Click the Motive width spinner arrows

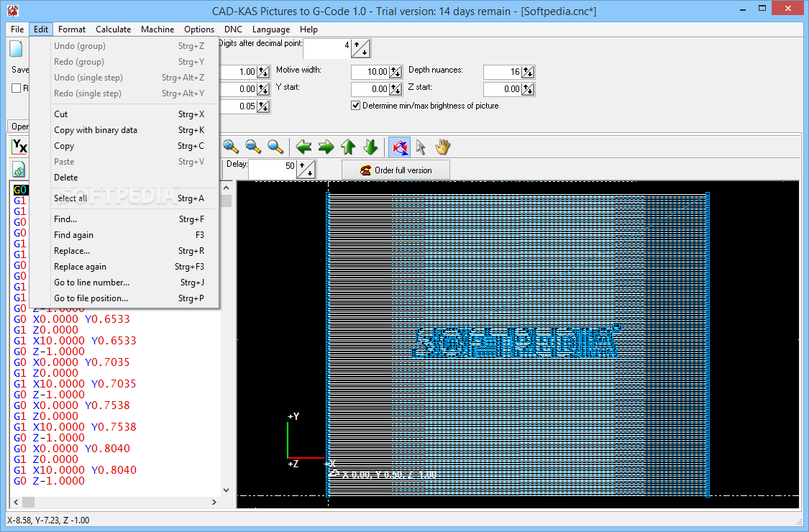coord(396,72)
